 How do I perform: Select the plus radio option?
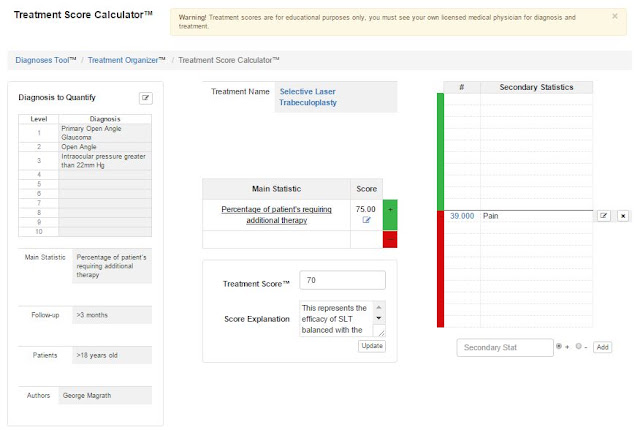point(559,346)
